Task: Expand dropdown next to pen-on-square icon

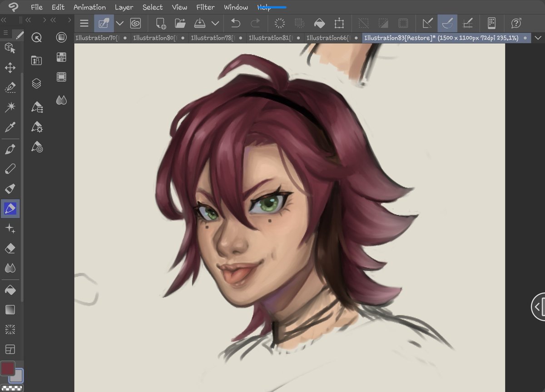Action: (120, 23)
